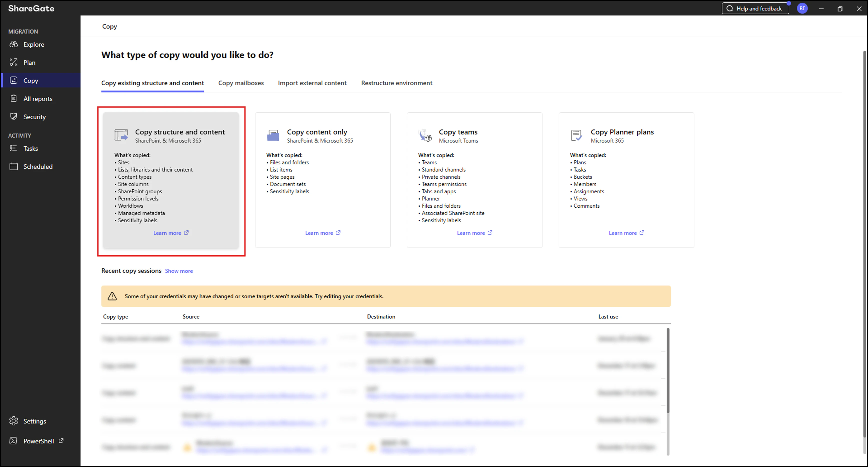868x467 pixels.
Task: Click the Security shield icon
Action: [13, 117]
